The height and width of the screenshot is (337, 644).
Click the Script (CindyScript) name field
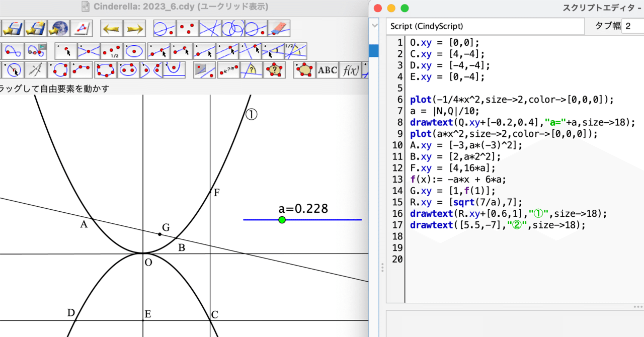(x=486, y=26)
